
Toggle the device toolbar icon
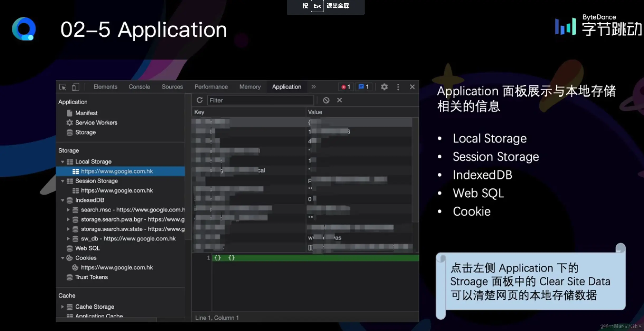click(x=75, y=87)
